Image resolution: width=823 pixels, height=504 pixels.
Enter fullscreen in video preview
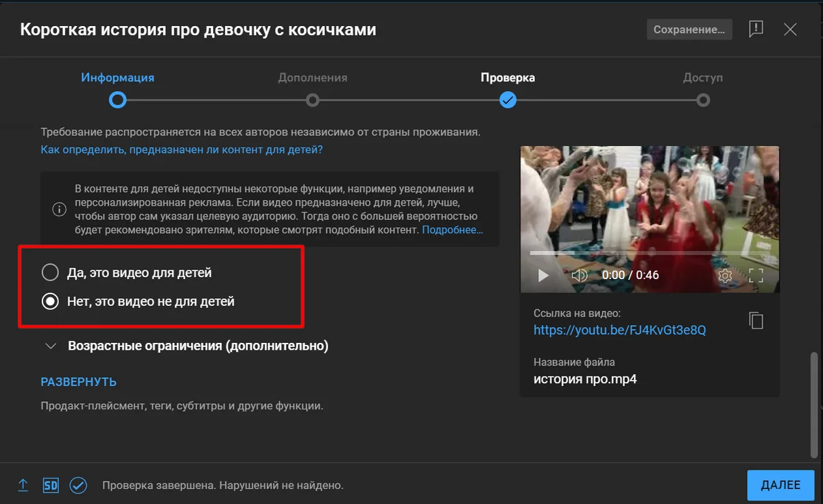756,276
